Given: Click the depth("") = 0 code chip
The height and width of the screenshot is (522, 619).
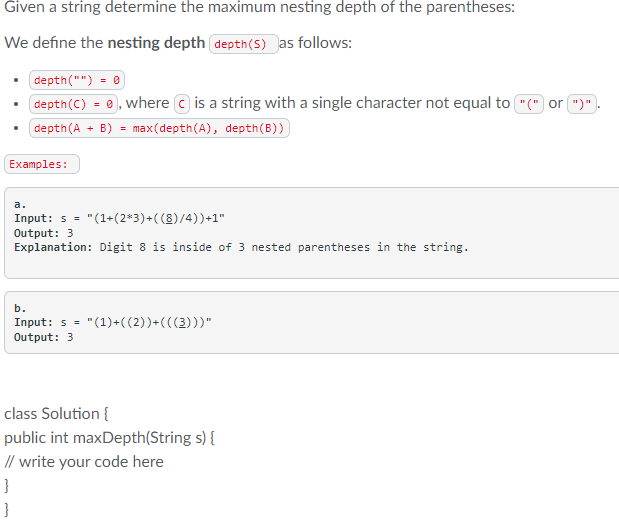Looking at the screenshot, I should click(77, 80).
